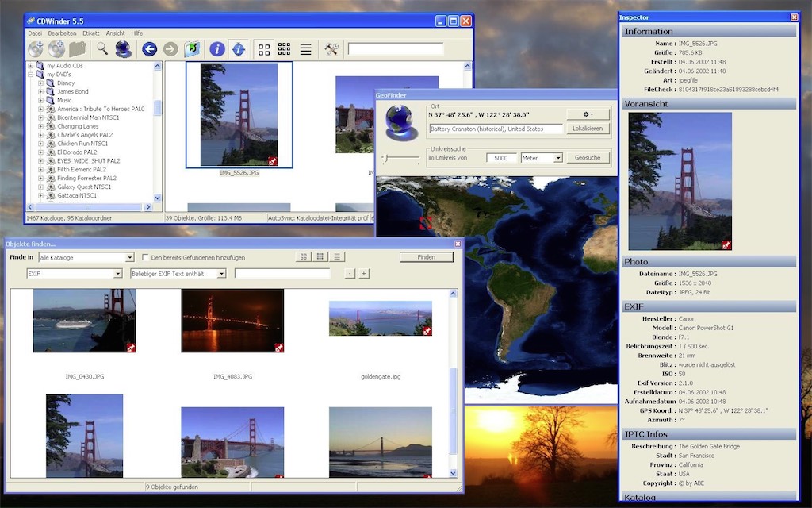
Task: Enable 'Den bereits Gefundenen hinzufügen' checkbox
Action: click(145, 257)
